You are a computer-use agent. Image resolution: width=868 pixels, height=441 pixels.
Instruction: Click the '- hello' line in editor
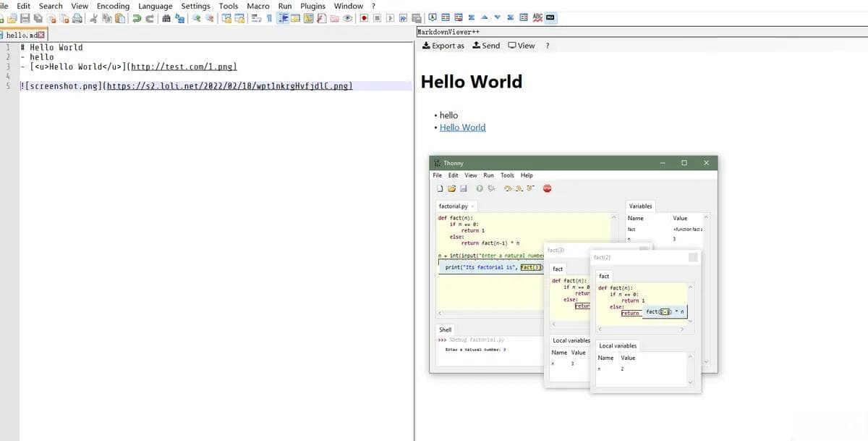(37, 57)
